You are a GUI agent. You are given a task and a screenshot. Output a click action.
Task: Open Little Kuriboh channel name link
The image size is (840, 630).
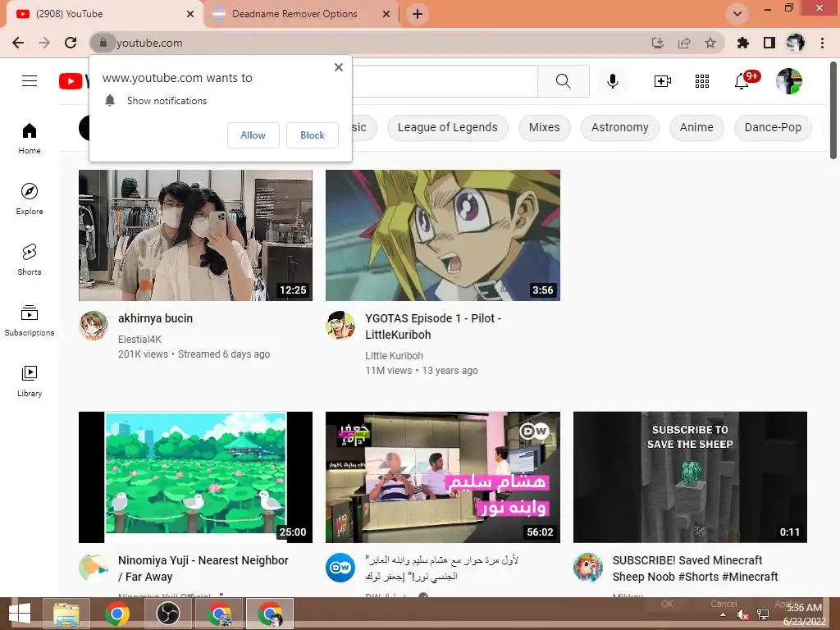coord(395,356)
